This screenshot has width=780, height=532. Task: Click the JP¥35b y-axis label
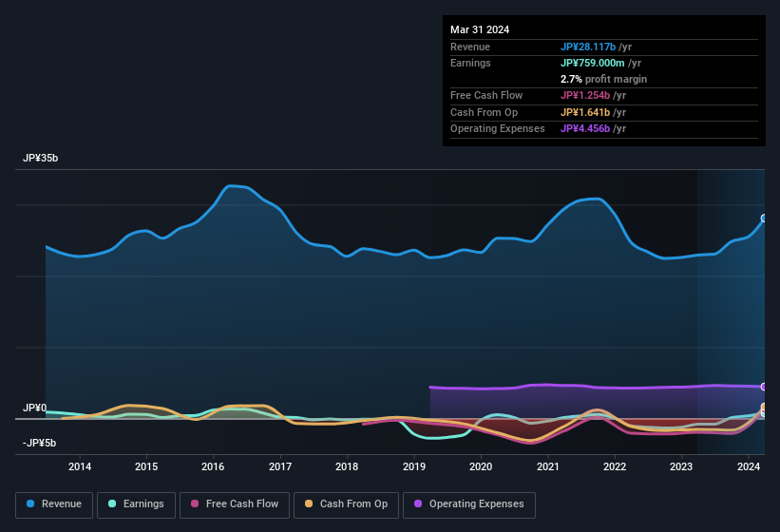(x=41, y=159)
